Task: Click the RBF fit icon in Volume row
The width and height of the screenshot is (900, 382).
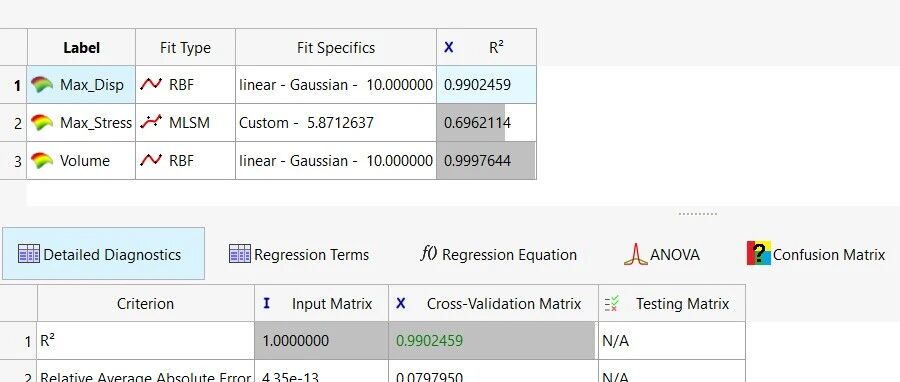Action: click(x=151, y=161)
